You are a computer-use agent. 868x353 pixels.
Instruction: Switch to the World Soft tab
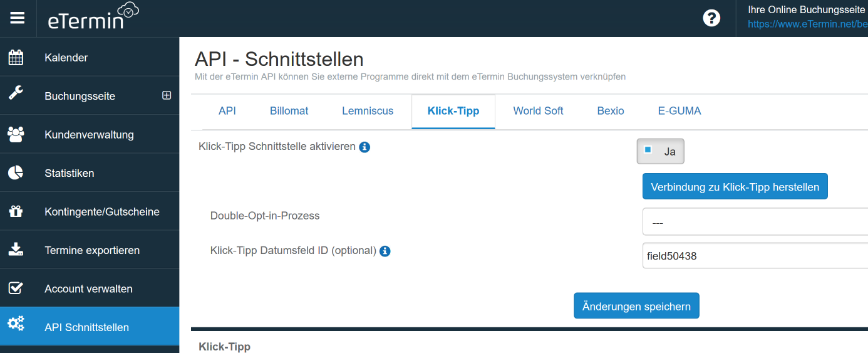pyautogui.click(x=538, y=111)
